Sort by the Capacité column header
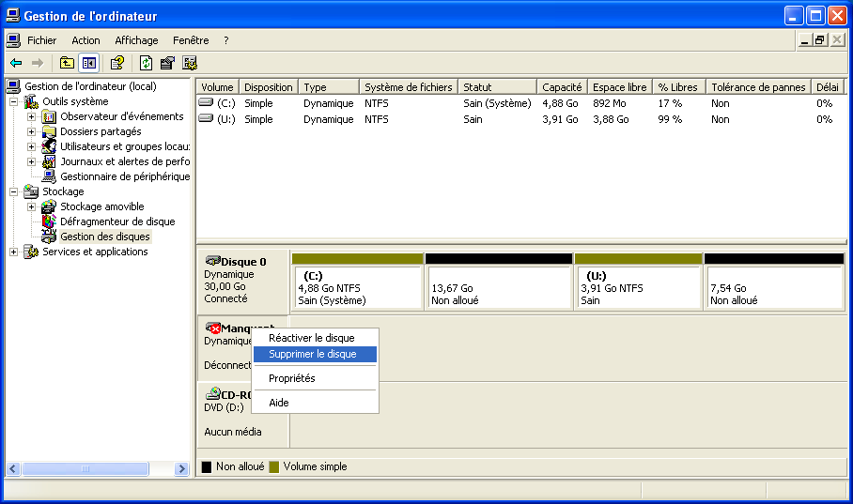This screenshot has height=504, width=853. pos(562,87)
